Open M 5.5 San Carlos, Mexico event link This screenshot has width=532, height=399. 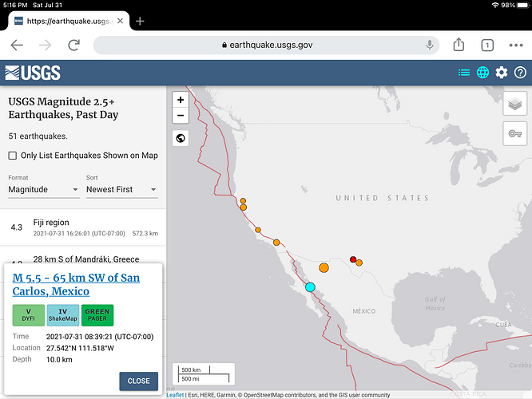[x=76, y=284]
